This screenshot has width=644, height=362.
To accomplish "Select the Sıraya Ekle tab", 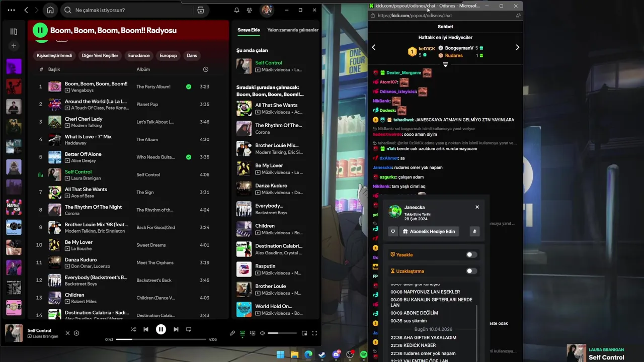I will coord(249,30).
